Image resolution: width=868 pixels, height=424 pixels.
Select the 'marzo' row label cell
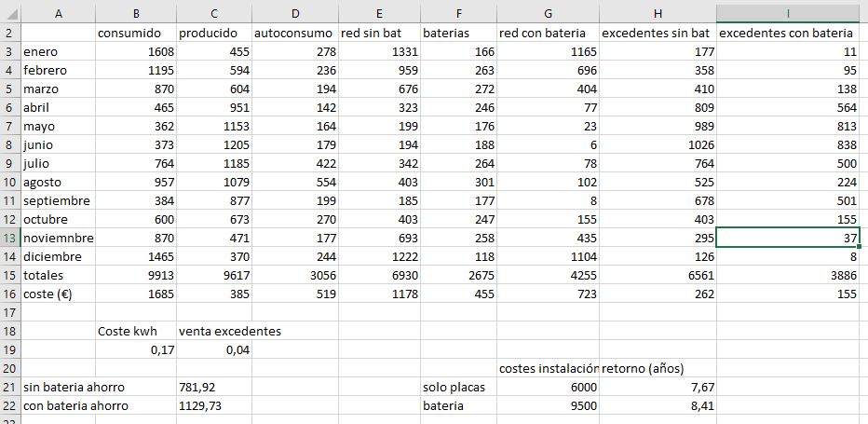58,89
